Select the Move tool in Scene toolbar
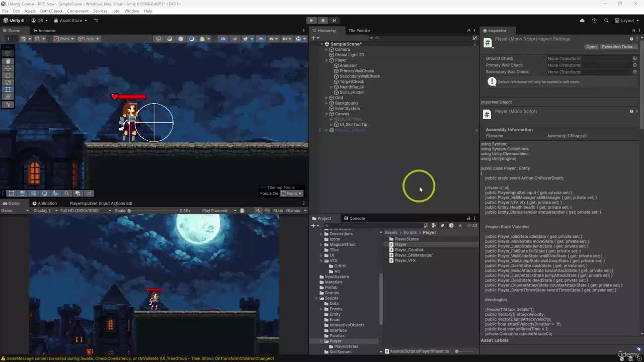The width and height of the screenshot is (644, 362). pos(8,68)
